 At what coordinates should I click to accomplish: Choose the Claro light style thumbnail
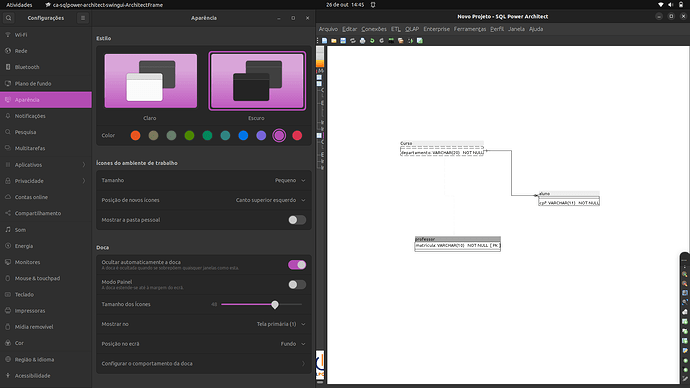coord(150,81)
